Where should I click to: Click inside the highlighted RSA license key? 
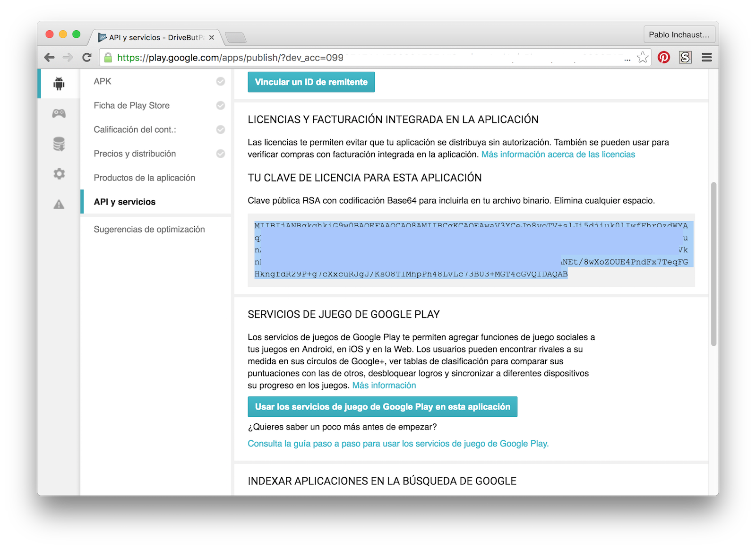pos(472,249)
